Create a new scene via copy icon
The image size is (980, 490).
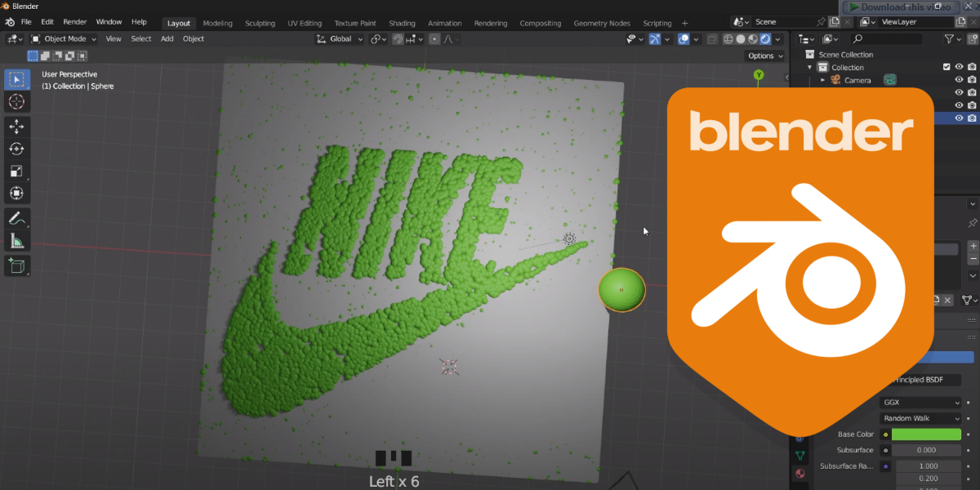pos(834,22)
